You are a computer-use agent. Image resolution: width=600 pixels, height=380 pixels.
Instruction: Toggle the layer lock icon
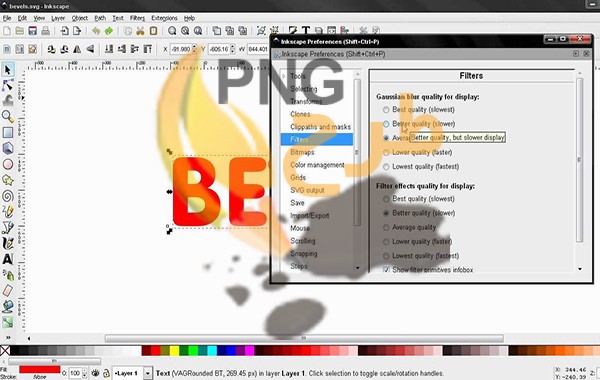(x=106, y=373)
